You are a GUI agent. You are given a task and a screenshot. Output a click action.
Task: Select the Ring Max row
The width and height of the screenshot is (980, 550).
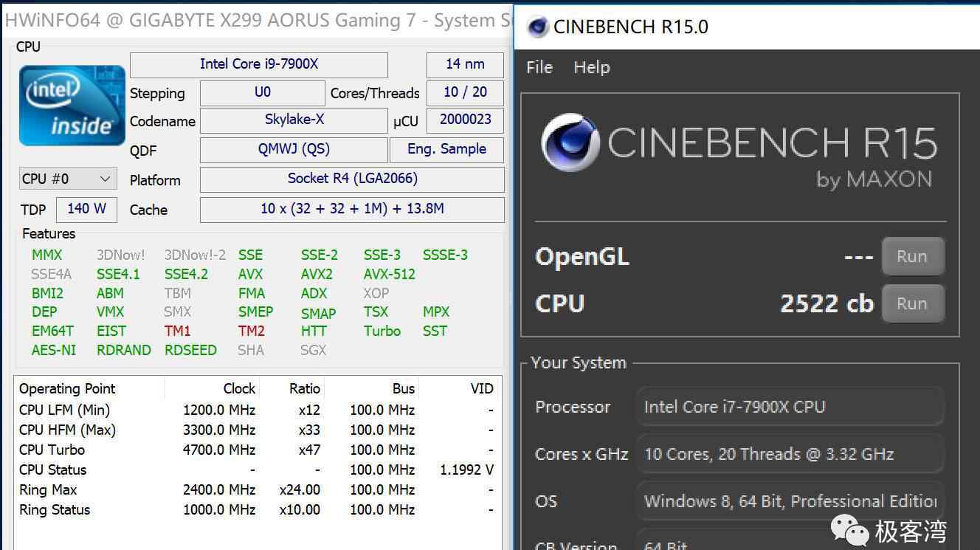(256, 489)
